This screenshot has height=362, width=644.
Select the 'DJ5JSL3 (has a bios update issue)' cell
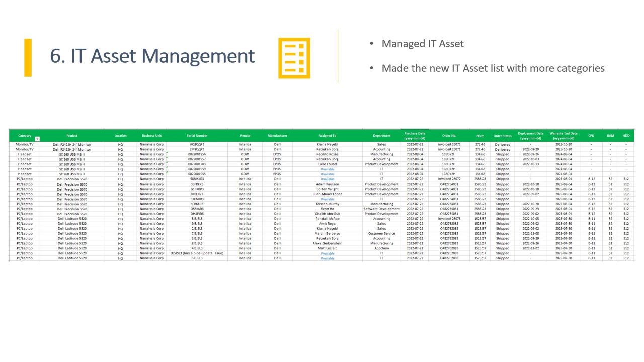tap(197, 253)
